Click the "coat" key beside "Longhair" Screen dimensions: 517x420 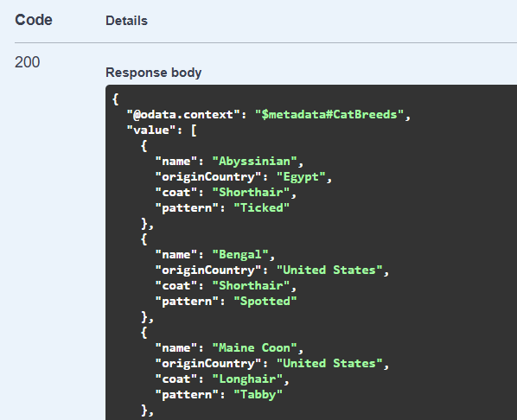click(176, 379)
